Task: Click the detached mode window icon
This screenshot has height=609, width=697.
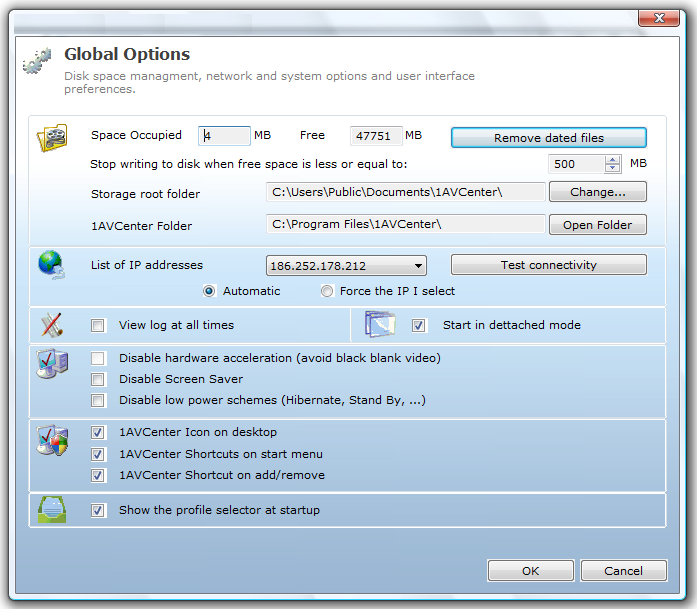Action: pyautogui.click(x=380, y=325)
